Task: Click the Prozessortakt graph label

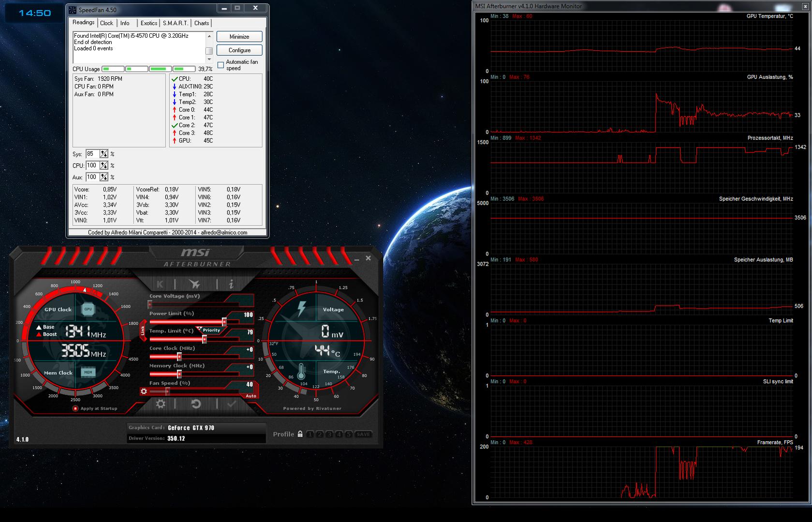Action: tap(770, 138)
